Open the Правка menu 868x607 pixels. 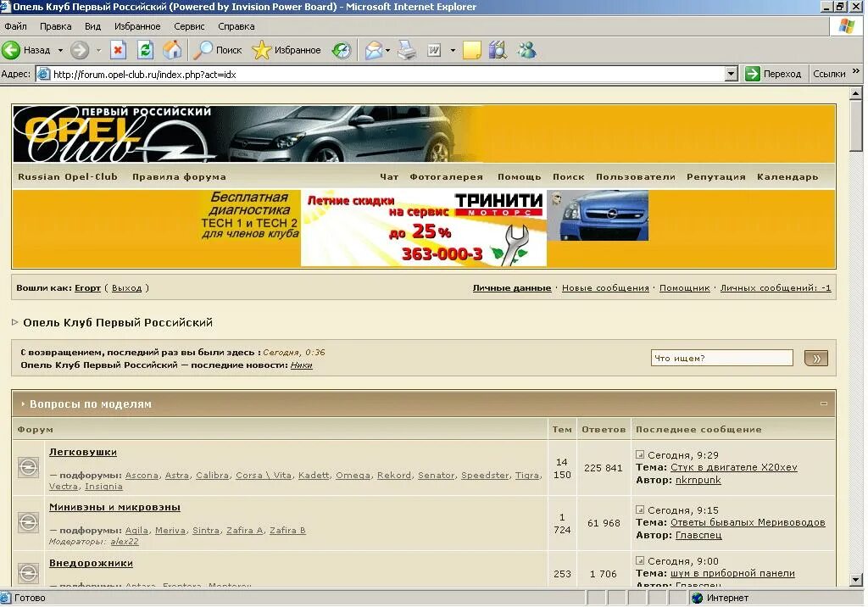(x=55, y=26)
